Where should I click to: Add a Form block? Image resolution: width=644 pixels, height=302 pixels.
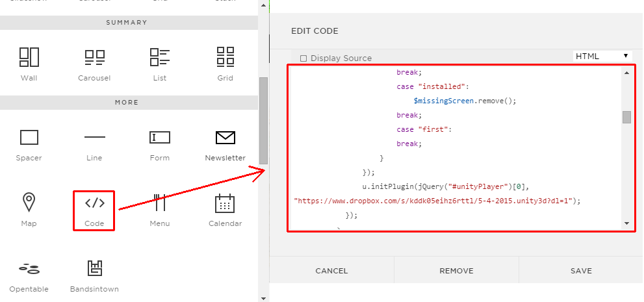coord(160,137)
